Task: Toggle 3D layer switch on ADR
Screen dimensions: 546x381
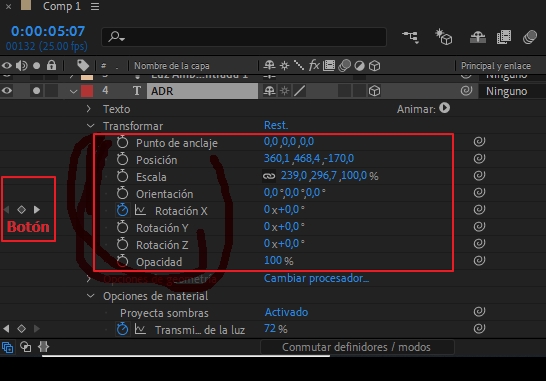Action: click(x=374, y=91)
